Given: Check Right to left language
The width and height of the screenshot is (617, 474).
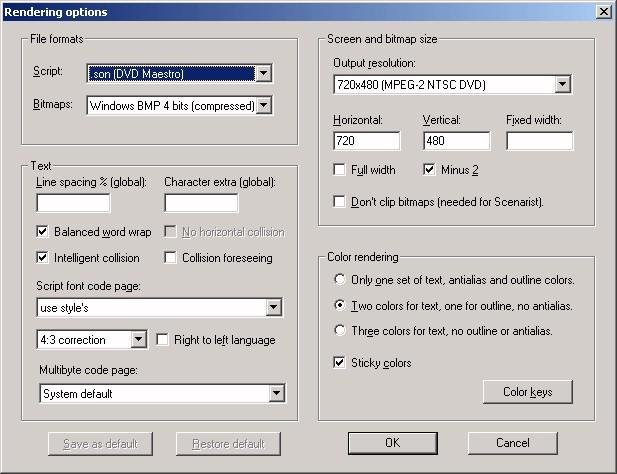Looking at the screenshot, I should 164,340.
